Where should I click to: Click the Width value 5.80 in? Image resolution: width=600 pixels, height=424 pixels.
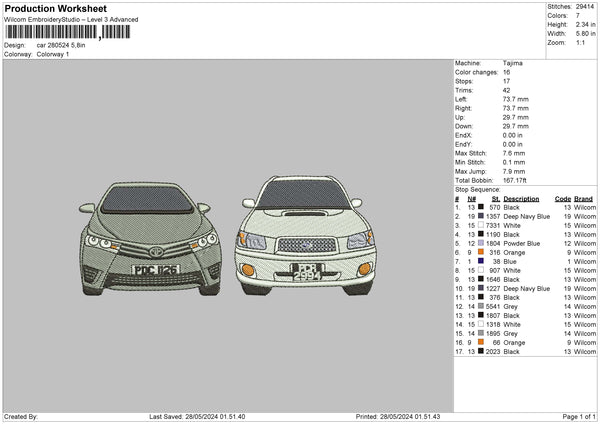point(585,34)
